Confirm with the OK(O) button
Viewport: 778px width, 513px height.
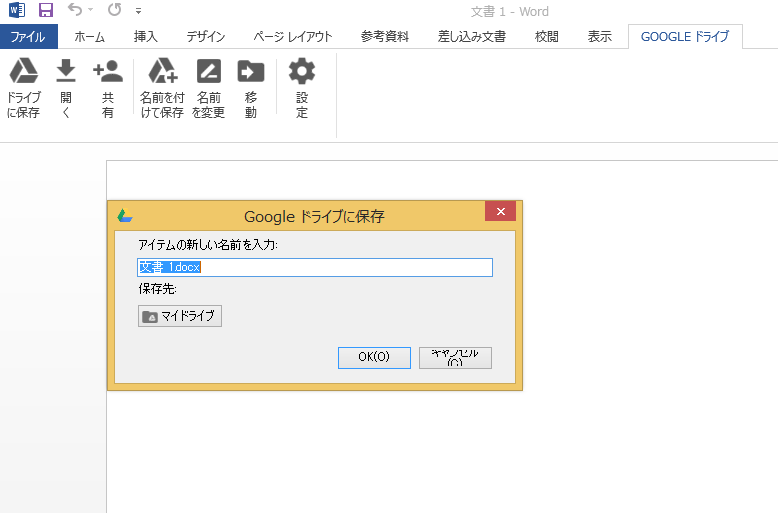point(374,358)
